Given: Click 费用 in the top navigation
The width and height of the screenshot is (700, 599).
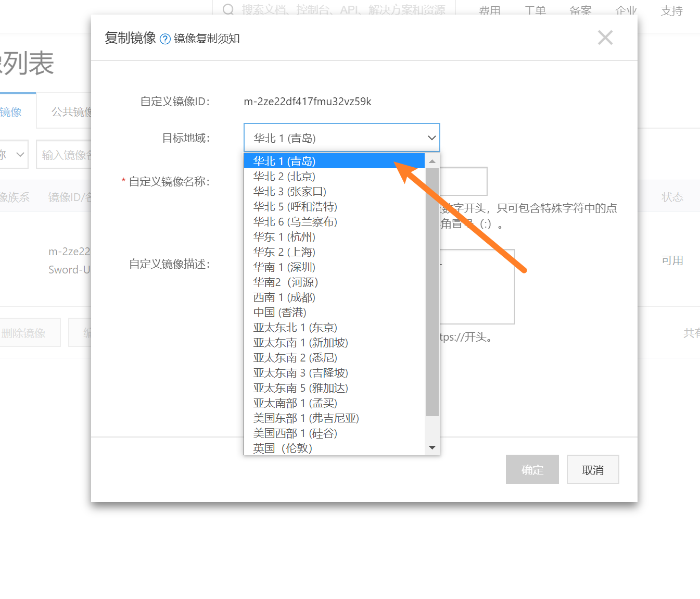Looking at the screenshot, I should click(x=489, y=10).
